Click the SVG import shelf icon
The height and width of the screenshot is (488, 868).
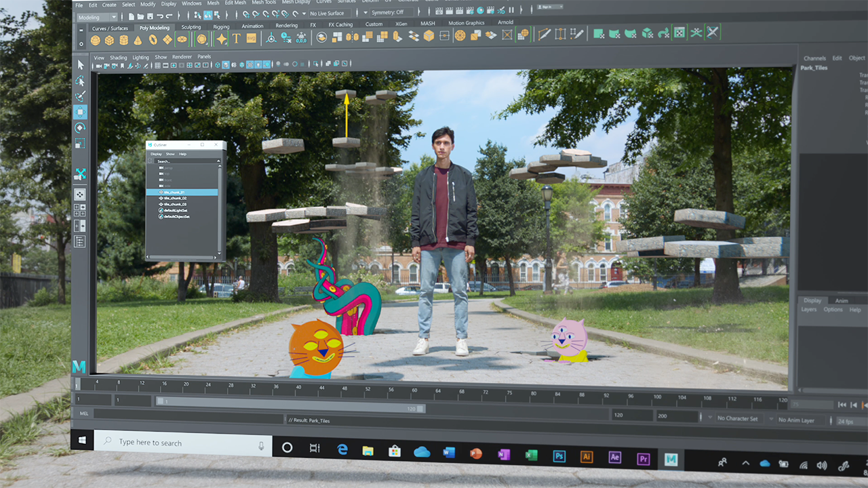pos(251,38)
